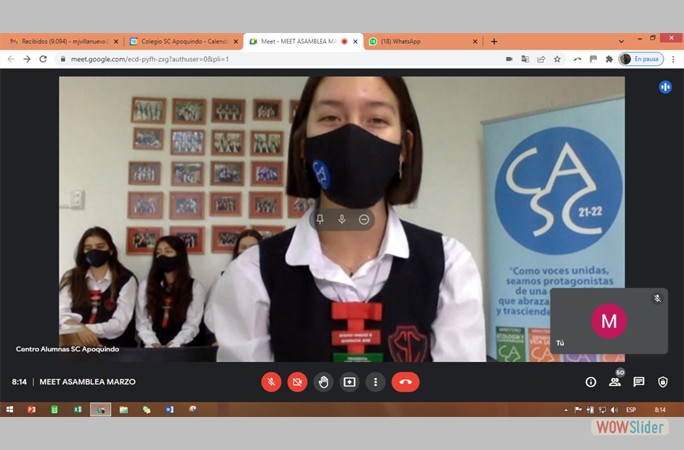Pin the speaker's video tile
This screenshot has height=450, width=684.
click(320, 219)
